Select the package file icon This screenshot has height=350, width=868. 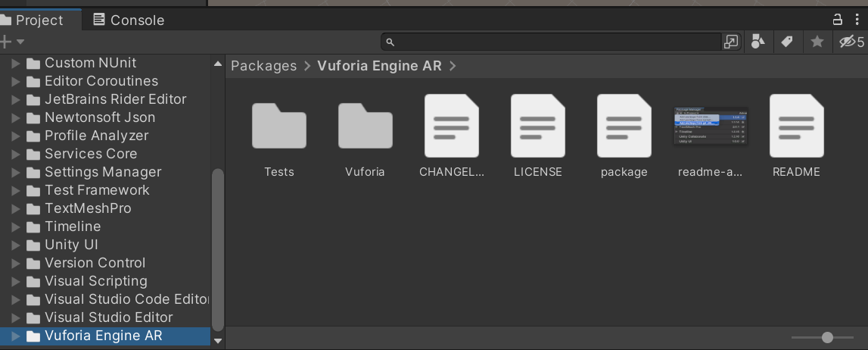pos(624,126)
